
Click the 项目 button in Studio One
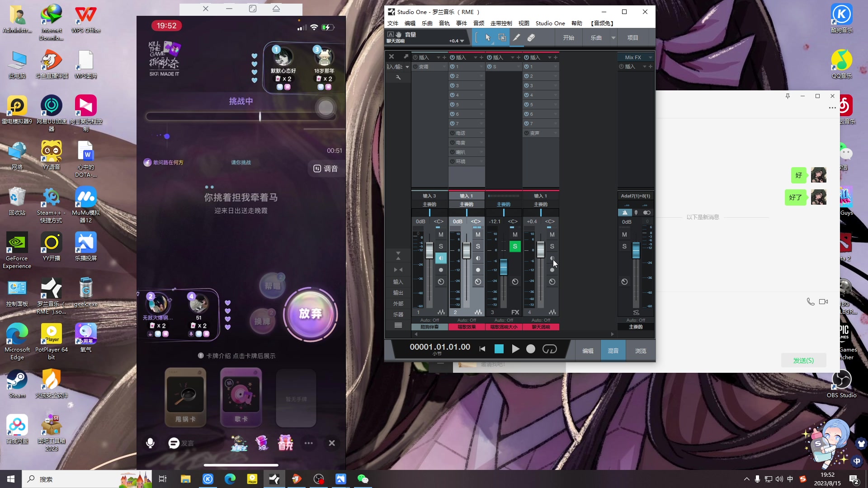[x=632, y=38]
